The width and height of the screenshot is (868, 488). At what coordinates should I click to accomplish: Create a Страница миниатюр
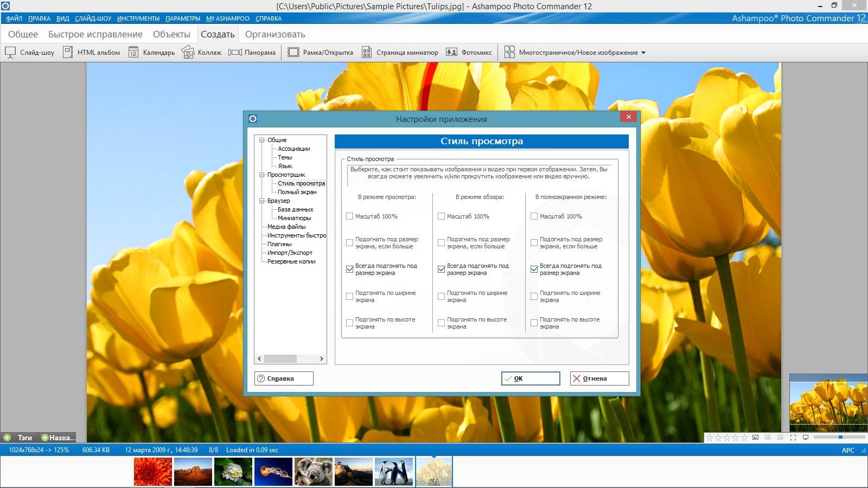click(400, 53)
